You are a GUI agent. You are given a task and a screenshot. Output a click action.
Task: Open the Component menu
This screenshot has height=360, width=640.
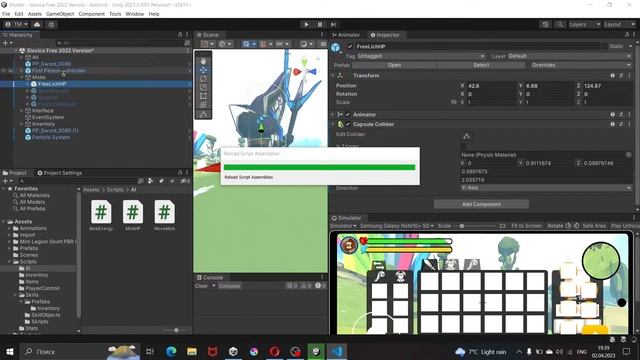click(x=91, y=14)
